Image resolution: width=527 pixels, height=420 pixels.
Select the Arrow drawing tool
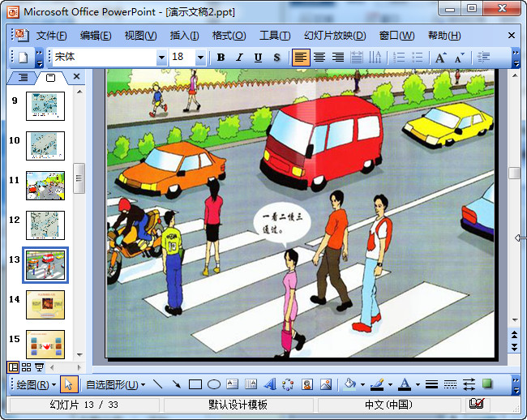(176, 384)
